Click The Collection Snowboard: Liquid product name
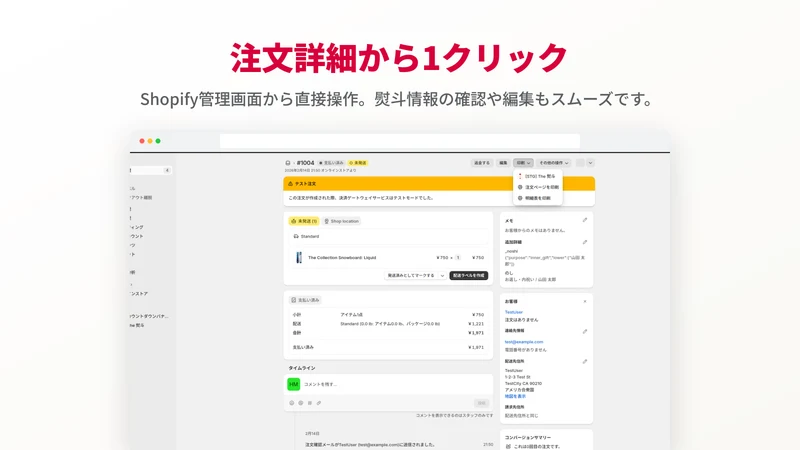The height and width of the screenshot is (450, 800). coord(342,258)
